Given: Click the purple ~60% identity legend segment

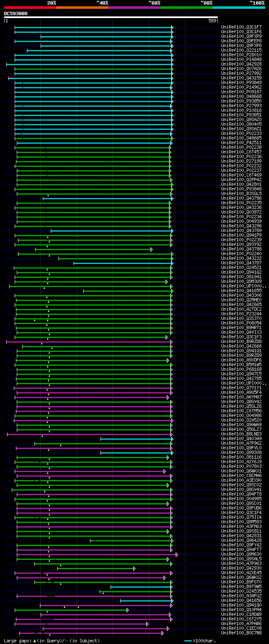Looking at the screenshot, I should pos(134,7).
